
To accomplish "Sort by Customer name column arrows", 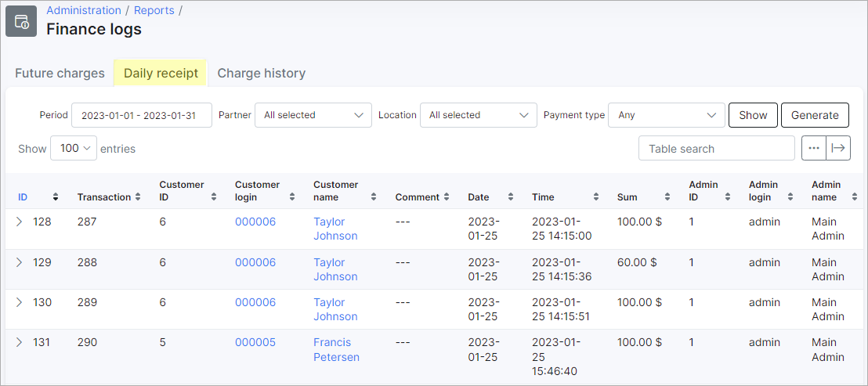I will (374, 197).
